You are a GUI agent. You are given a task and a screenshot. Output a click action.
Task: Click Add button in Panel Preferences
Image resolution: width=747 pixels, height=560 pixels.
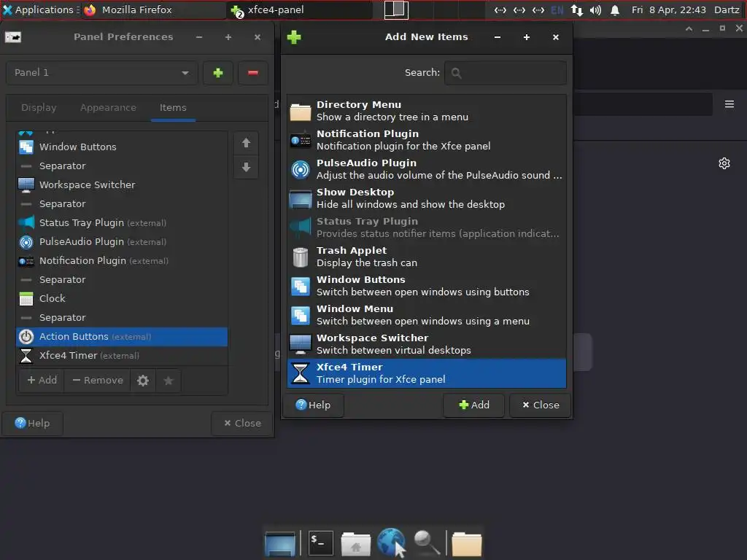tap(42, 381)
